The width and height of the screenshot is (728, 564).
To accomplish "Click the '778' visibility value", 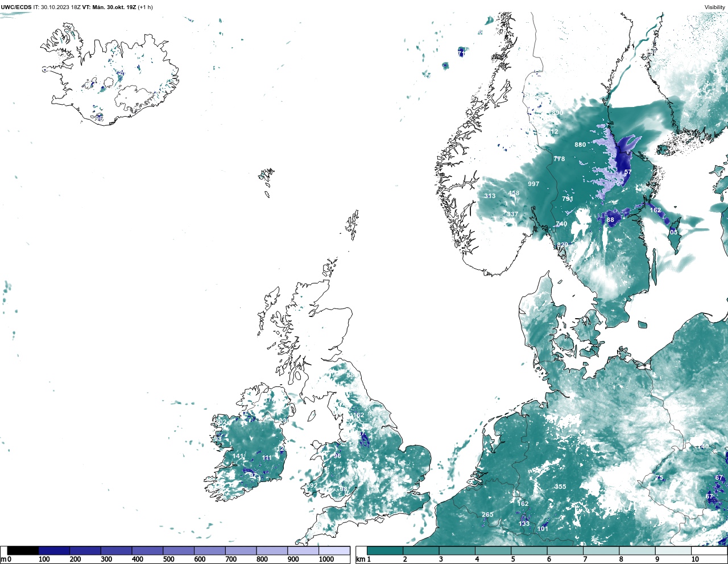I will pos(560,159).
